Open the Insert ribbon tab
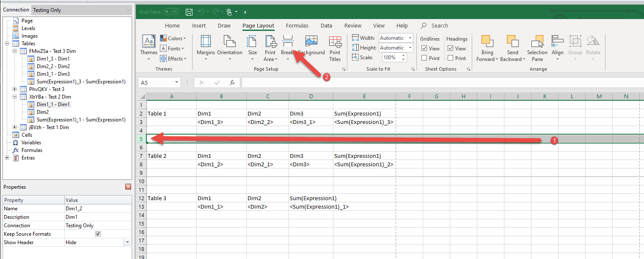Image resolution: width=644 pixels, height=259 pixels. pyautogui.click(x=199, y=26)
